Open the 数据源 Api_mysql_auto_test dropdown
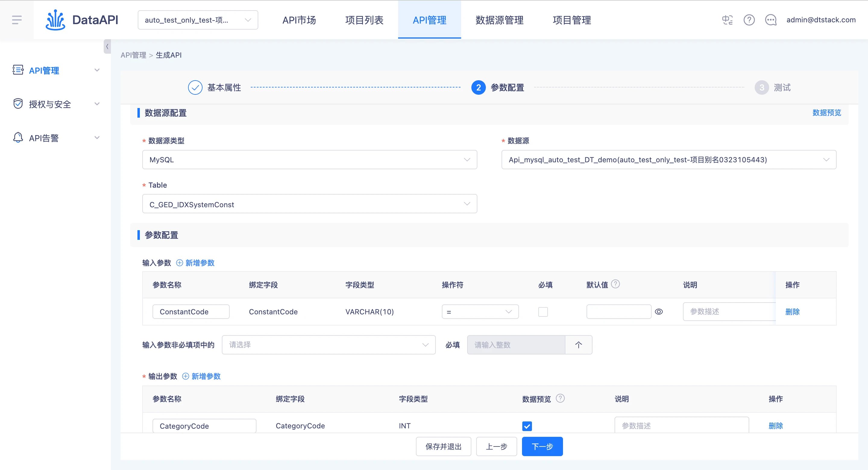Screen dimensions: 868x470 [x=669, y=160]
